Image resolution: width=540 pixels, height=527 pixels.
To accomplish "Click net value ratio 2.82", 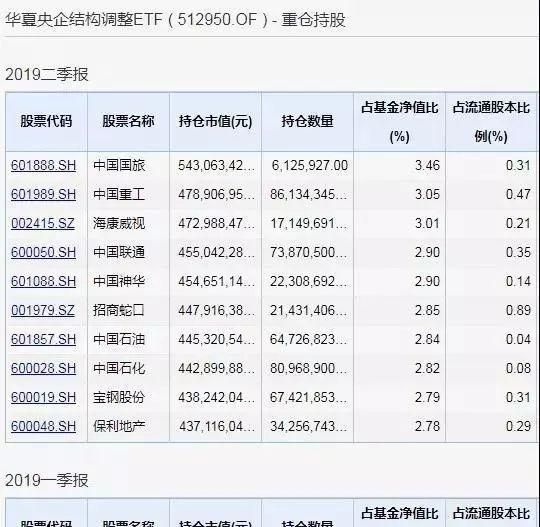I will coord(427,368).
